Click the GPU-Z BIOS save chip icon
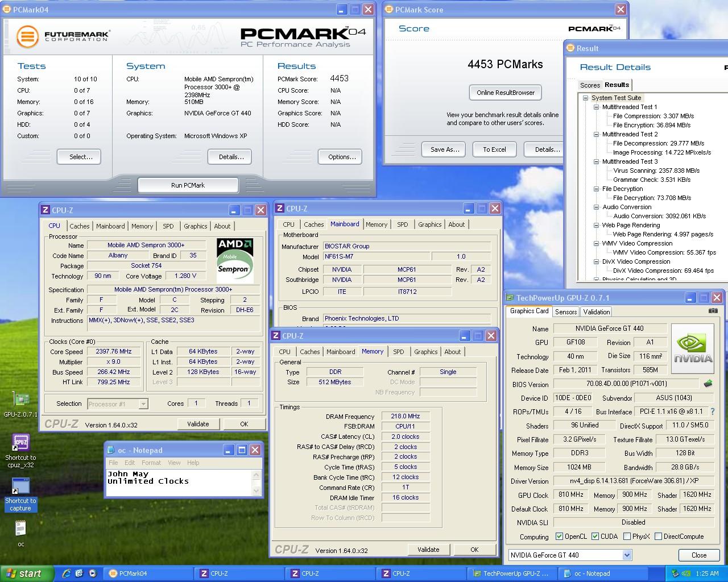728x582 pixels. point(708,384)
